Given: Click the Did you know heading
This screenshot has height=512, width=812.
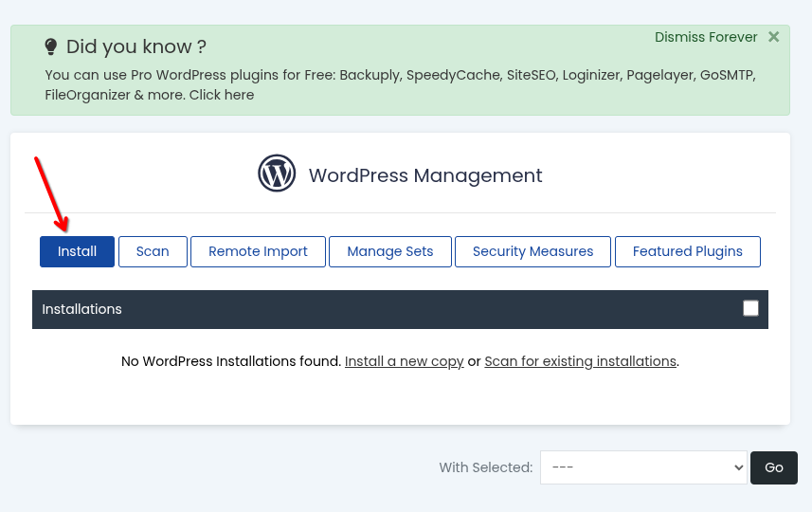Looking at the screenshot, I should click(136, 46).
